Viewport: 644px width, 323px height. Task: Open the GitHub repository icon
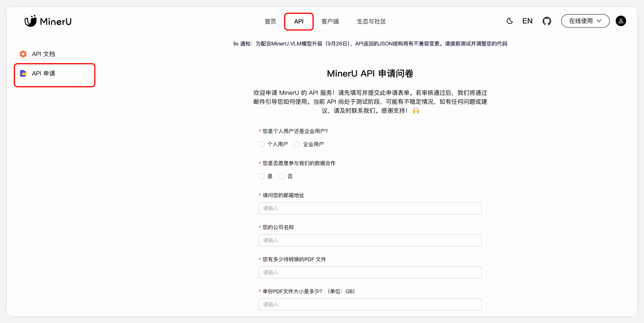click(547, 21)
